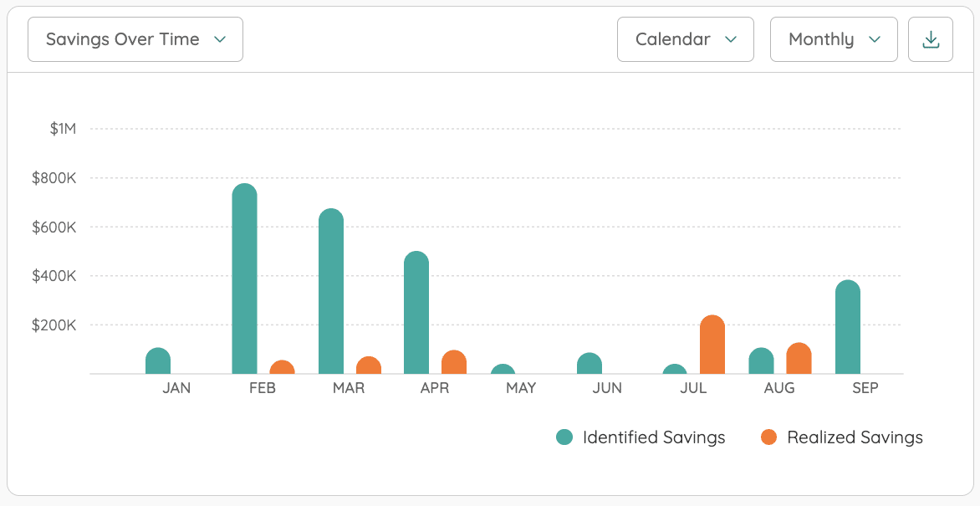
Task: Open the Savings Over Time dropdown
Action: (135, 39)
